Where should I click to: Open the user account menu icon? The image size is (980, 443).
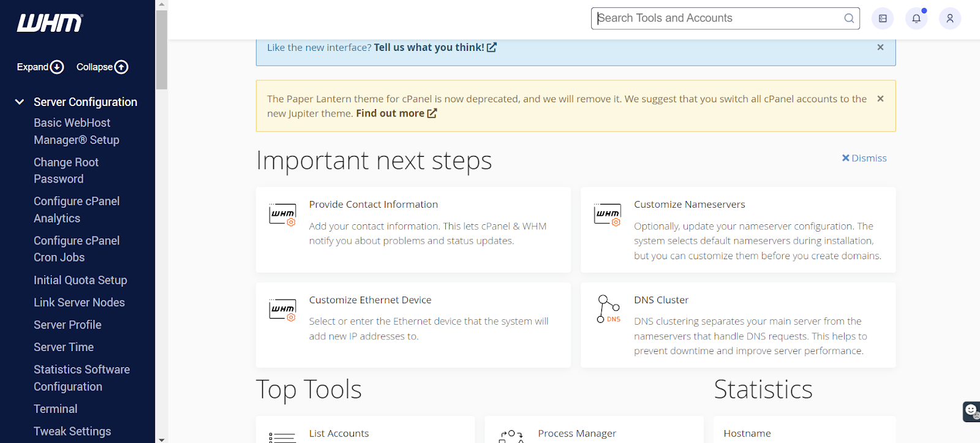pyautogui.click(x=950, y=18)
